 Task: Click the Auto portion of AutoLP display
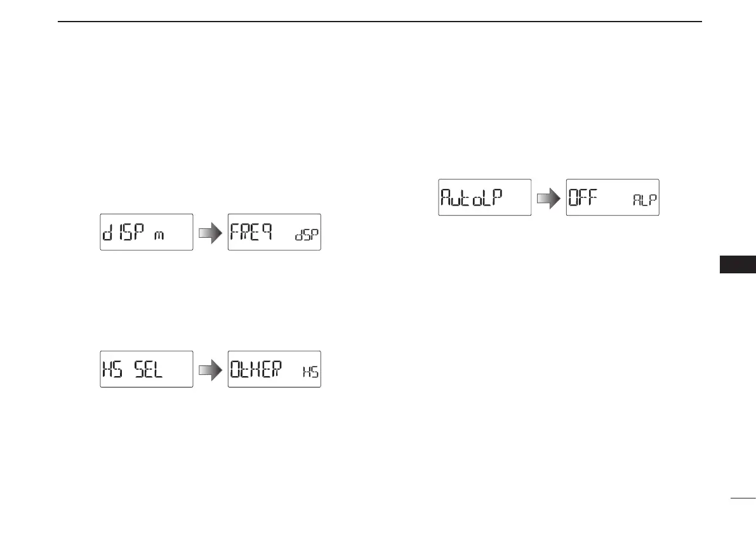[x=461, y=197]
